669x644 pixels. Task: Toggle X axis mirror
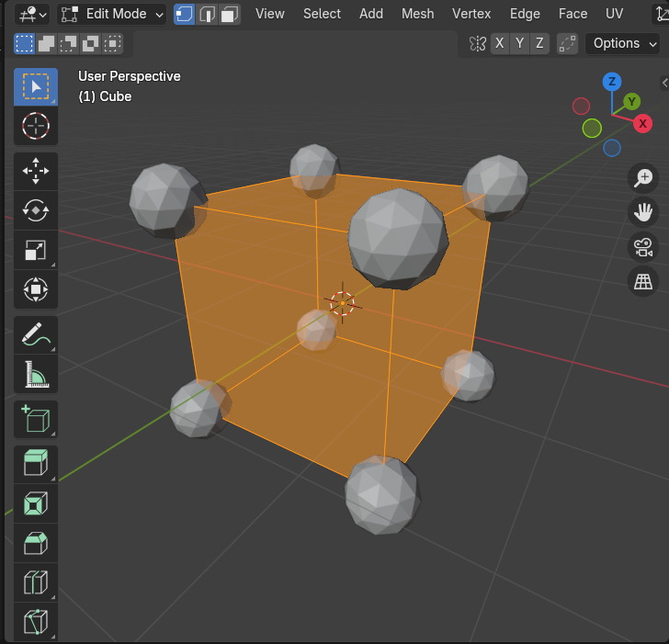(500, 43)
